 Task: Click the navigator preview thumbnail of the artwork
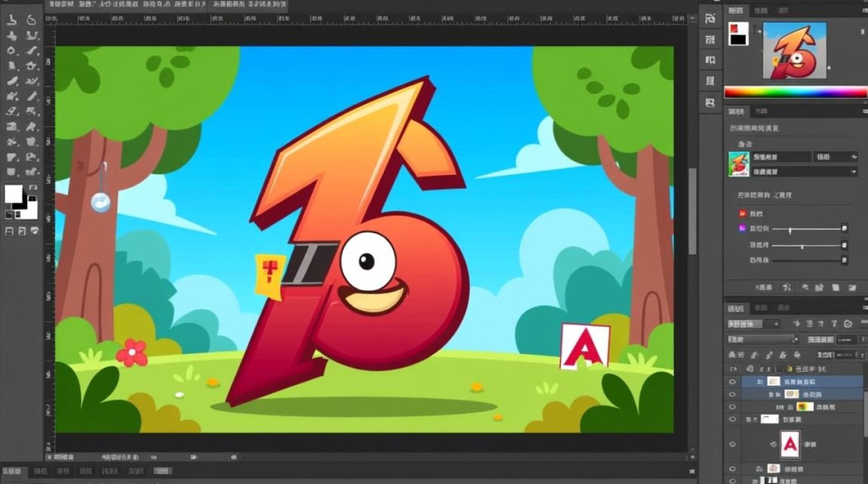tap(794, 50)
